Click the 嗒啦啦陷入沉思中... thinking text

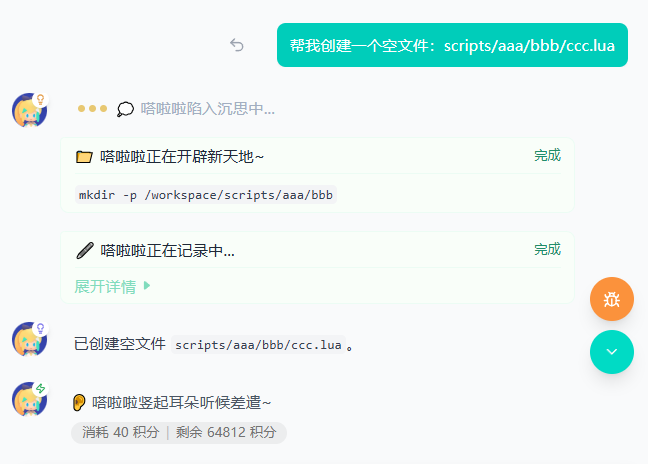coord(207,109)
